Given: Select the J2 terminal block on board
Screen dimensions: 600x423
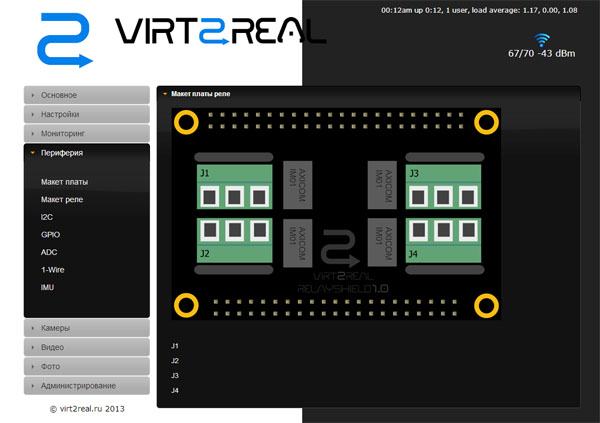Looking at the screenshot, I should click(234, 240).
